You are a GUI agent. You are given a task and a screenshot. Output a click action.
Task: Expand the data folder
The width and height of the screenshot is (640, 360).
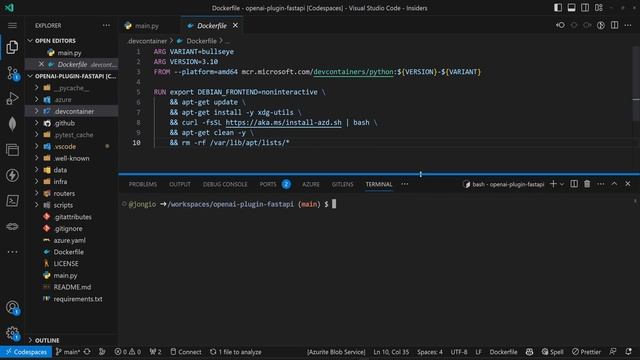tap(72, 170)
